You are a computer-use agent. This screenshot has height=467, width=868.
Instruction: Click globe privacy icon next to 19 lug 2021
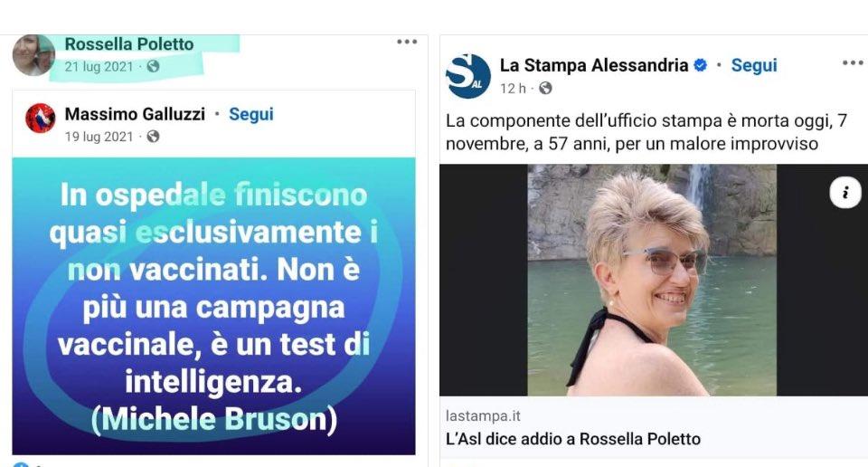point(154,137)
